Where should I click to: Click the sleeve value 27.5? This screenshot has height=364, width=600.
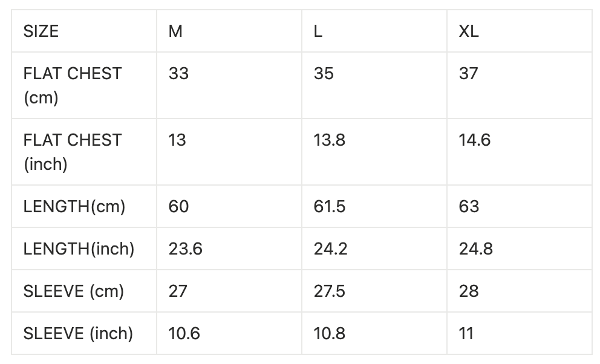[x=329, y=291]
